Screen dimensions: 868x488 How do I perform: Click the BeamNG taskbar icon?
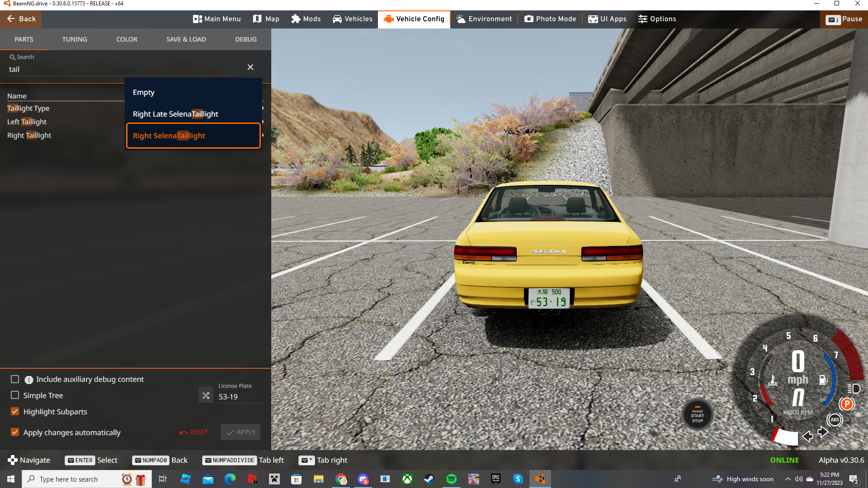540,479
